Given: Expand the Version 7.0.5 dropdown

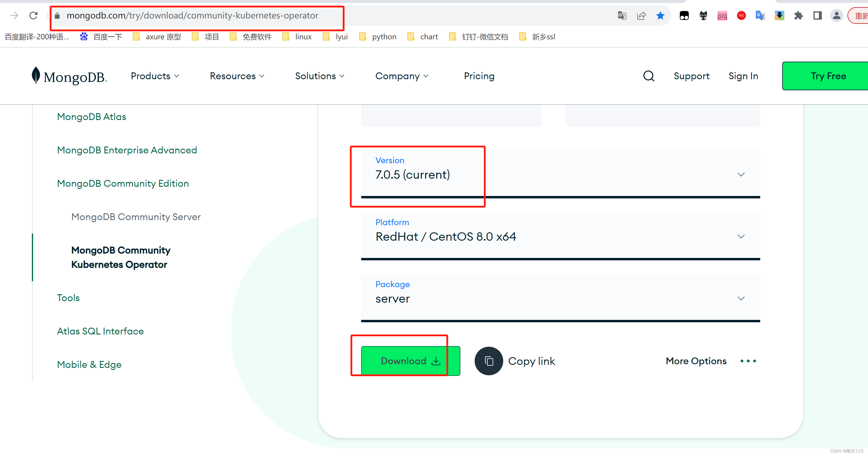Looking at the screenshot, I should point(740,174).
